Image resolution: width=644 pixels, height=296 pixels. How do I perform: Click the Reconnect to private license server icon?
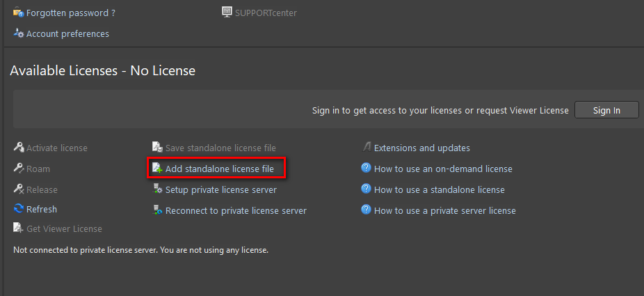tap(158, 210)
